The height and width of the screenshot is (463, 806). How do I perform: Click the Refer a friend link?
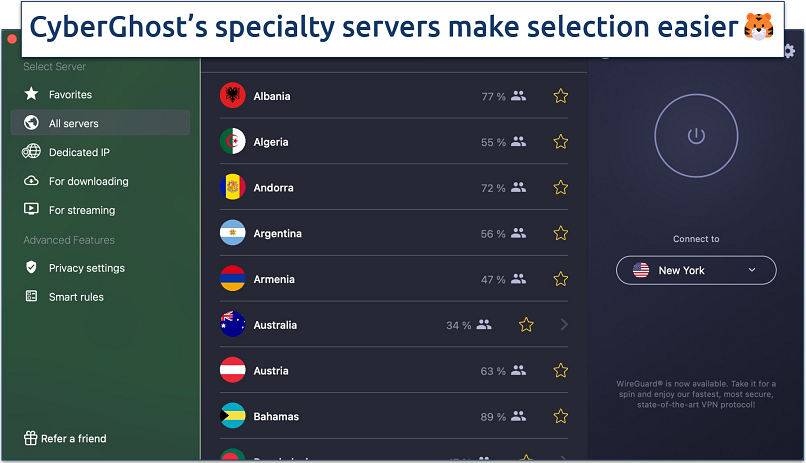[65, 438]
